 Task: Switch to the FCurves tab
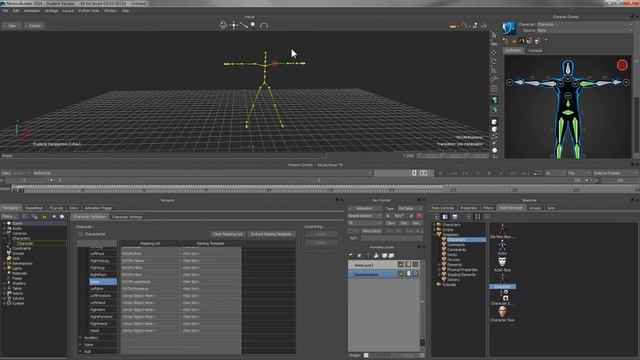coord(56,208)
